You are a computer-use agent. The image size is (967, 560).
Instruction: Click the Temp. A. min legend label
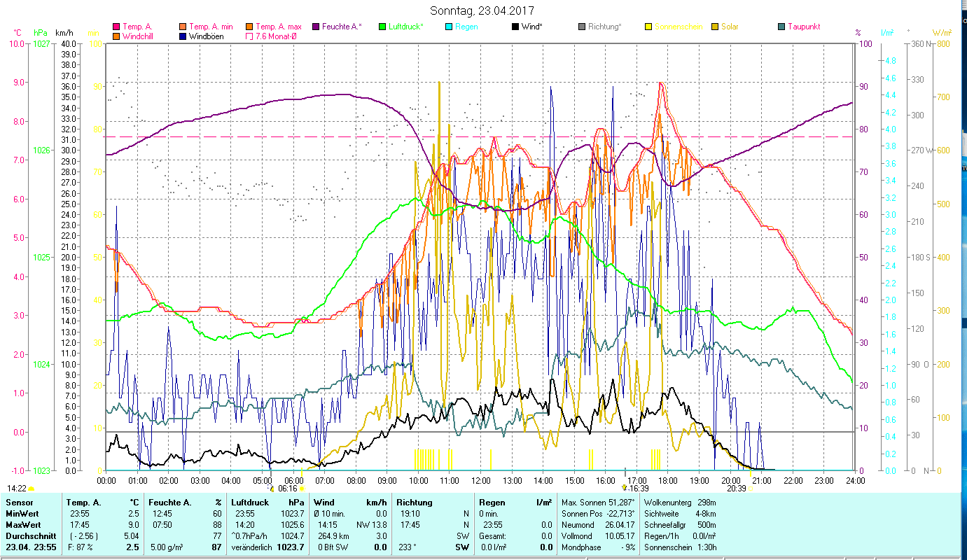tap(211, 27)
